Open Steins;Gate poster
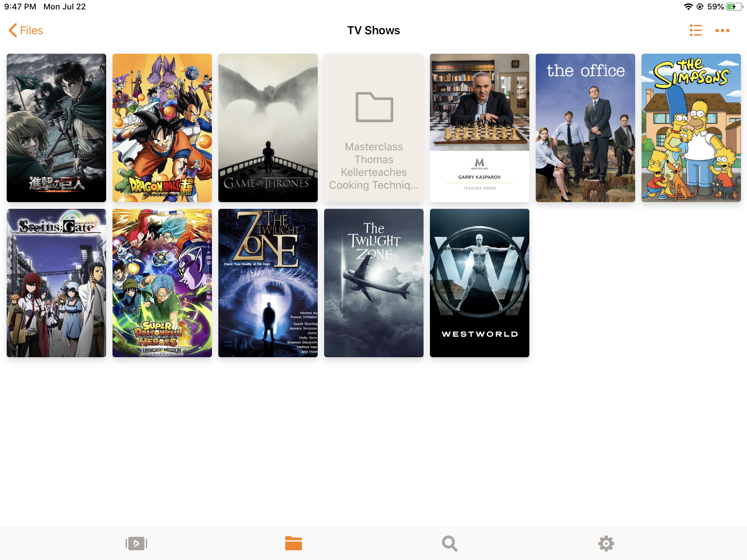 coord(56,283)
